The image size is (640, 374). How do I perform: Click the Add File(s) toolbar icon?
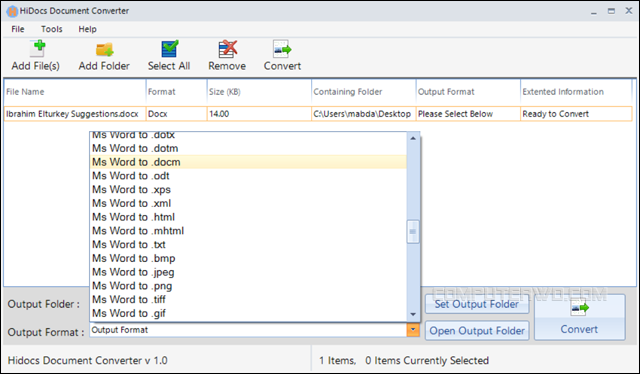click(x=38, y=49)
